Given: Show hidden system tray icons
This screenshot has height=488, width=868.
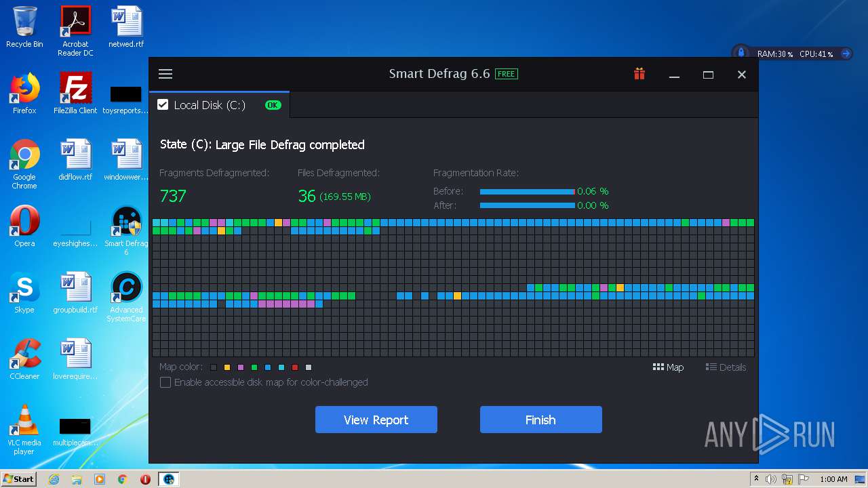Looking at the screenshot, I should pyautogui.click(x=757, y=479).
